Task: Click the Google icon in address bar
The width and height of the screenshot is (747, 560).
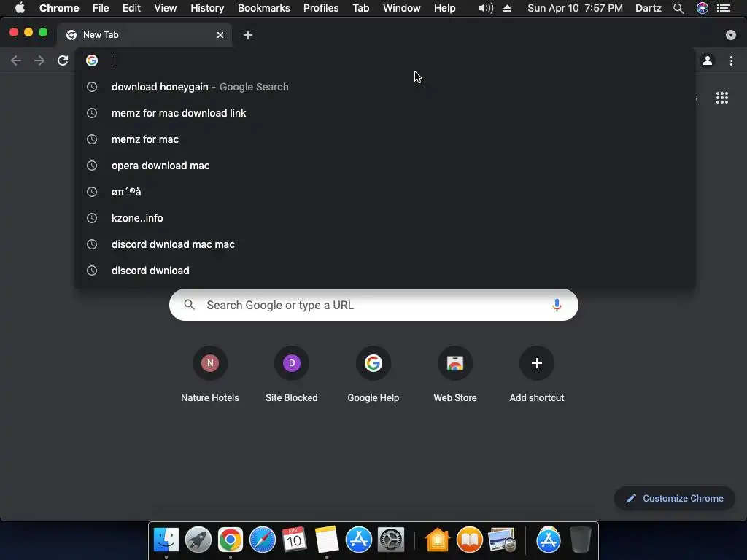Action: click(x=92, y=61)
